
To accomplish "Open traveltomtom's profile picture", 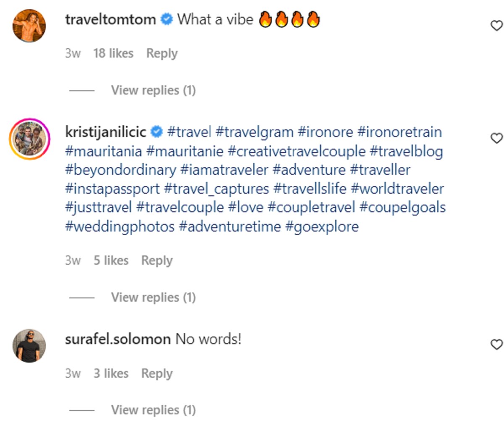I will [x=29, y=26].
